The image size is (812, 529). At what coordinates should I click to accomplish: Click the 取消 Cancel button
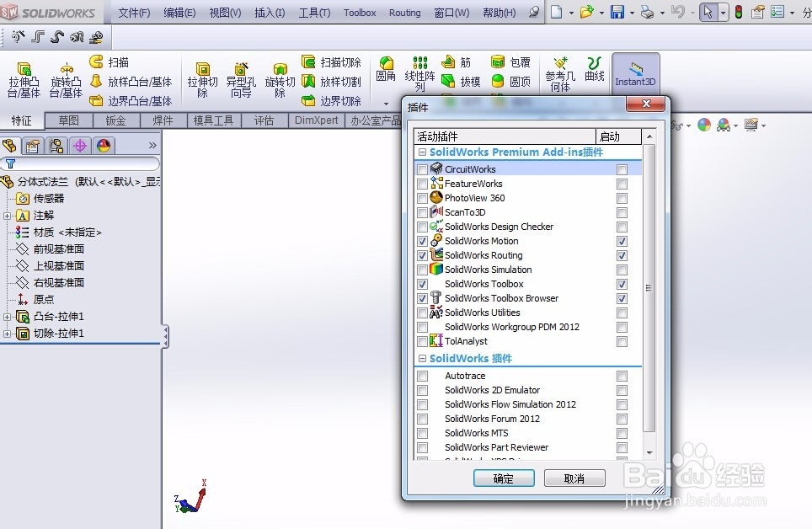574,478
